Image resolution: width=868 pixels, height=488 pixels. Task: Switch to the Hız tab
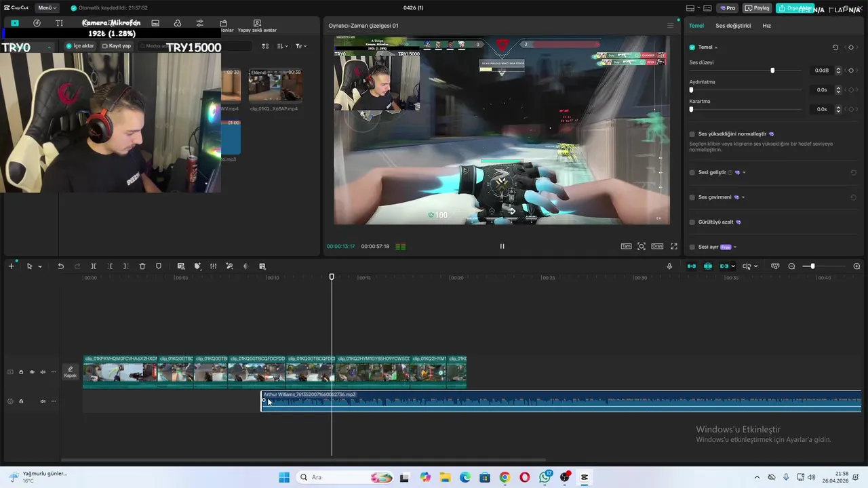pyautogui.click(x=766, y=26)
